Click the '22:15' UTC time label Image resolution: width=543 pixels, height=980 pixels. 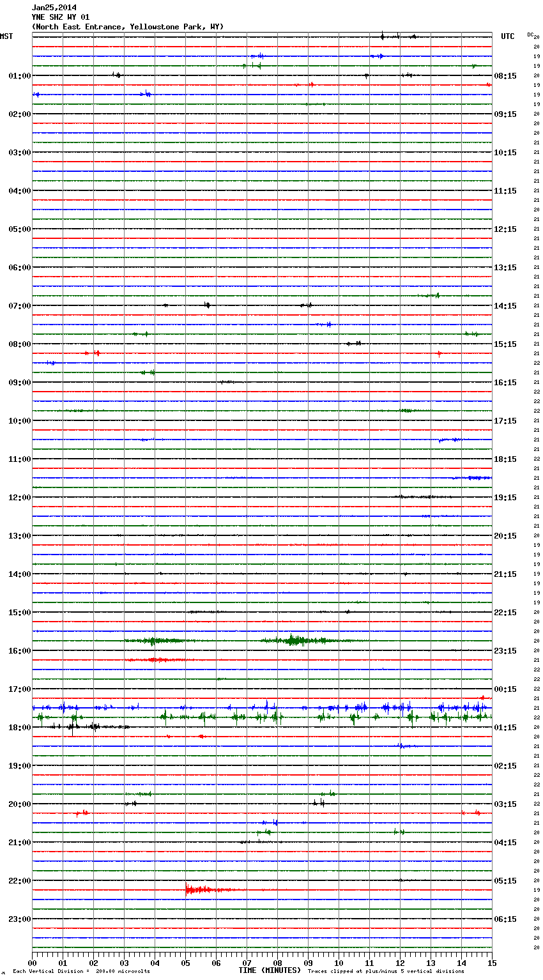pos(505,613)
